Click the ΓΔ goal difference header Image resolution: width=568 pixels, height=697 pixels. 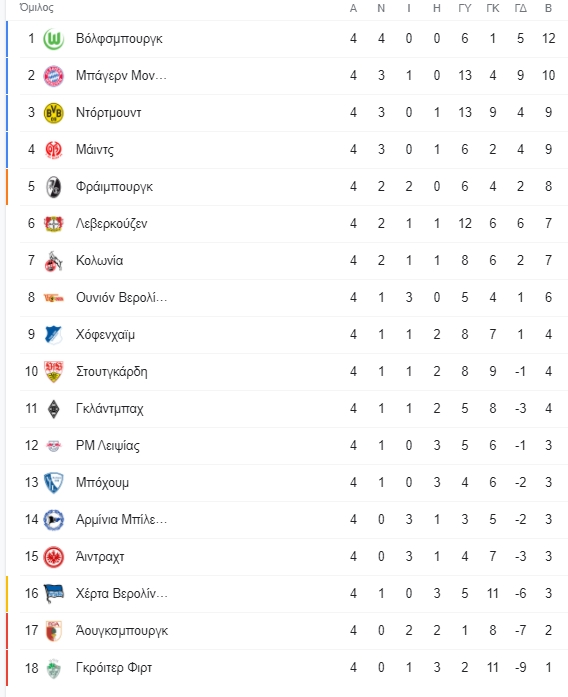click(520, 8)
